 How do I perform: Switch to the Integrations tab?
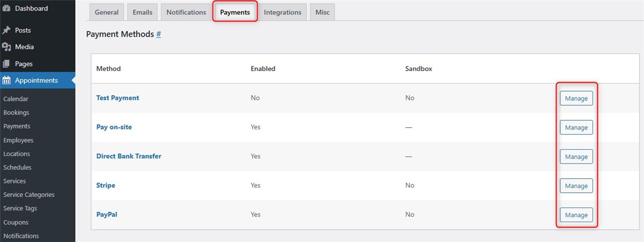coord(283,12)
